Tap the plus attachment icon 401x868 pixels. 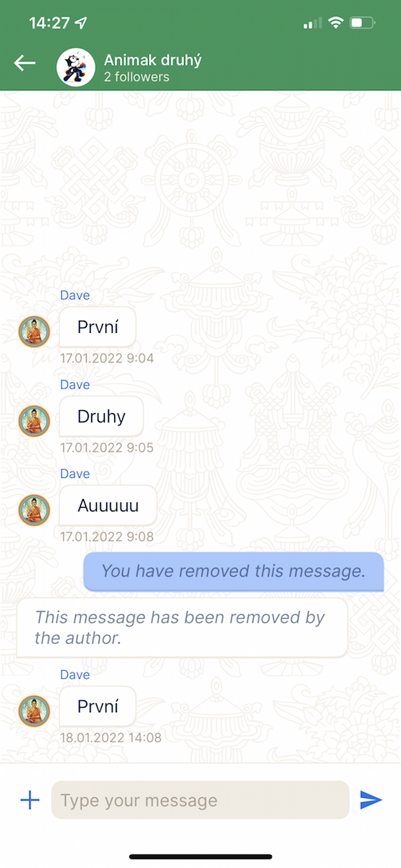click(x=30, y=799)
